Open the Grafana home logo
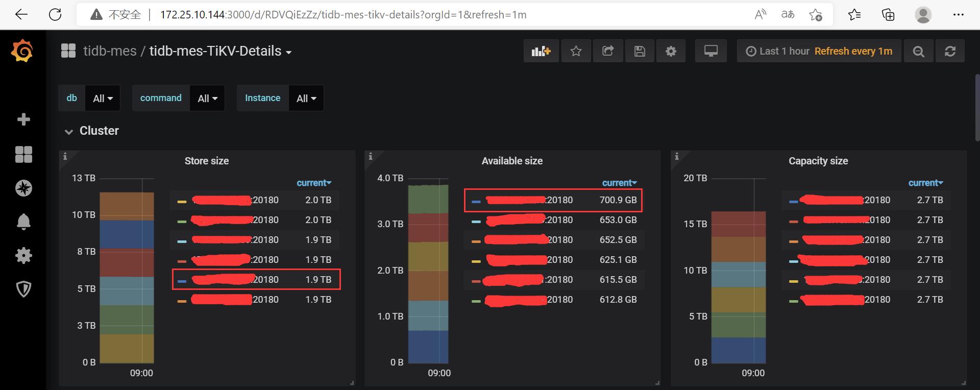Screen dimensions: 980x390 pos(22,51)
